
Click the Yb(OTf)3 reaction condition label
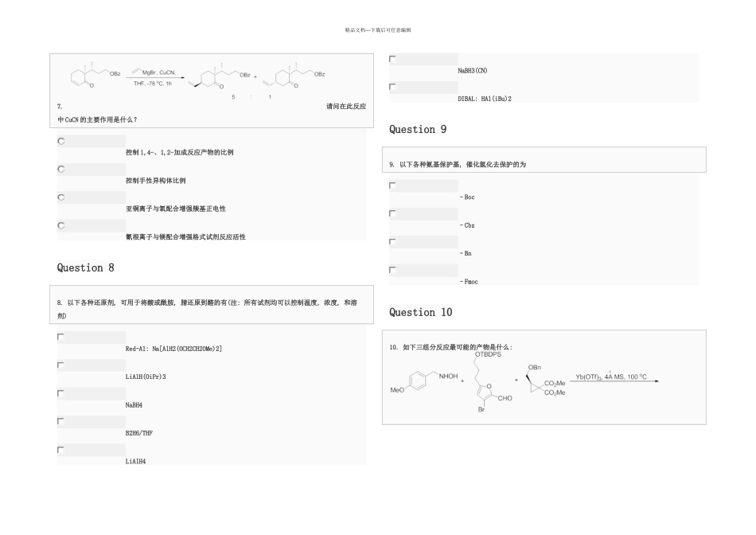(x=611, y=377)
